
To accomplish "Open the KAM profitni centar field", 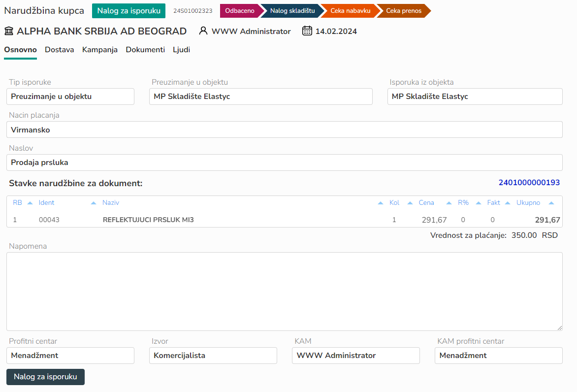I will point(499,356).
